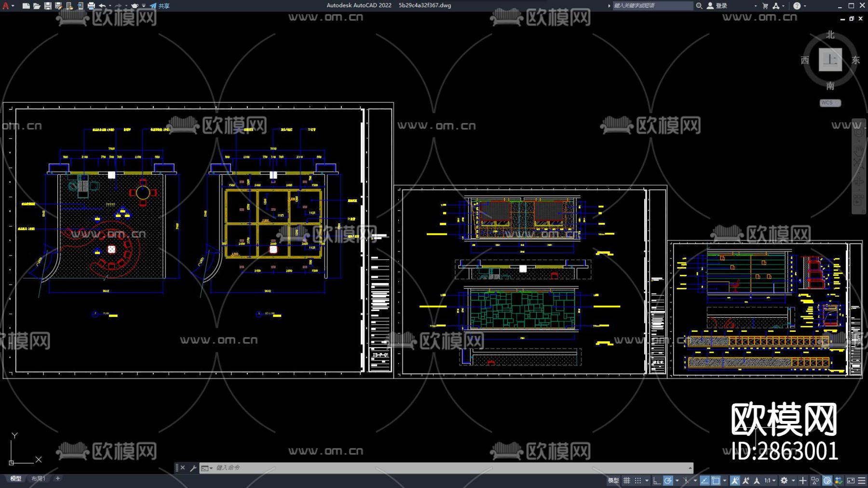Close the command line with X icon

click(183, 467)
